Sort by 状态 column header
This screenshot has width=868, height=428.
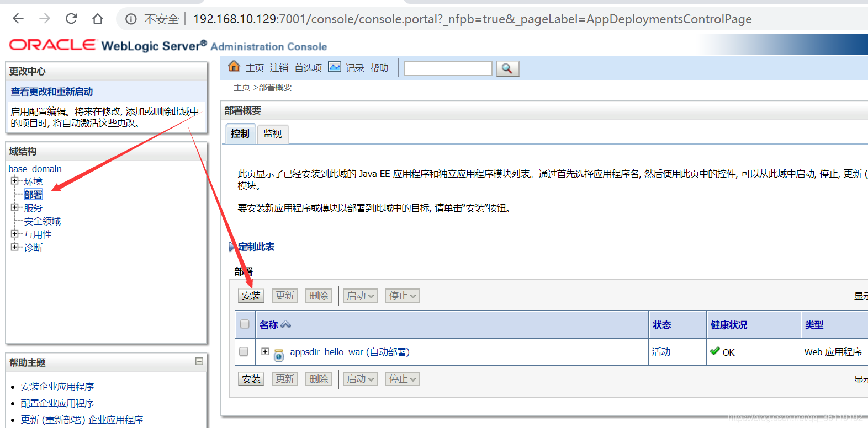(x=662, y=325)
